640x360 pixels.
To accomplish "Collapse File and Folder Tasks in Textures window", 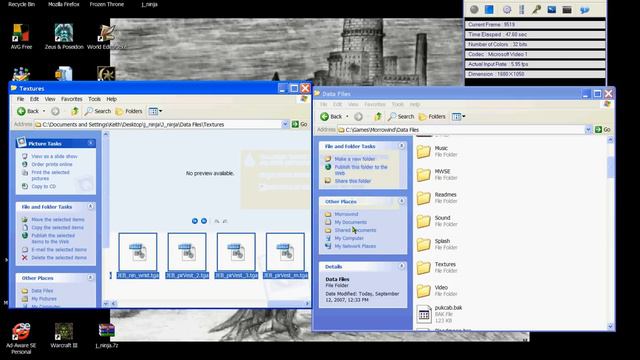I will click(x=90, y=207).
